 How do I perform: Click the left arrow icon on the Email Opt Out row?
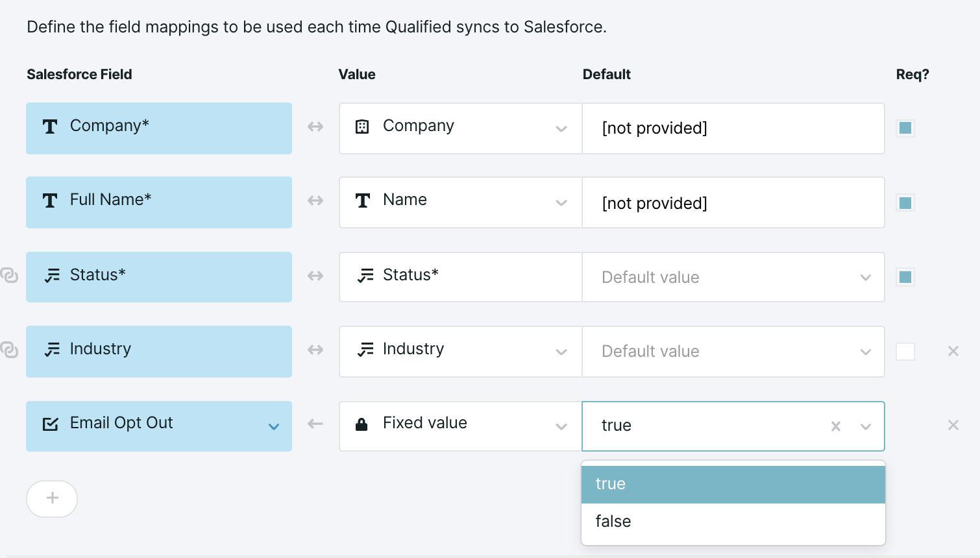(315, 424)
